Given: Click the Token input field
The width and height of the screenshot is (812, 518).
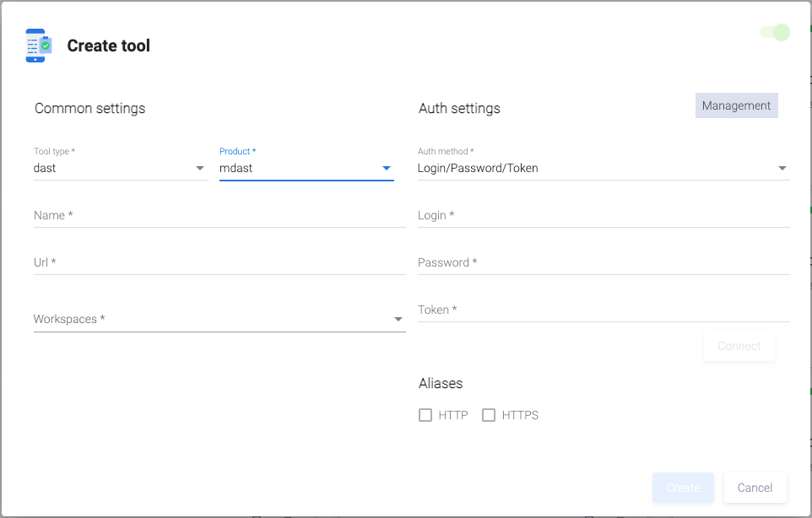Looking at the screenshot, I should (x=603, y=310).
